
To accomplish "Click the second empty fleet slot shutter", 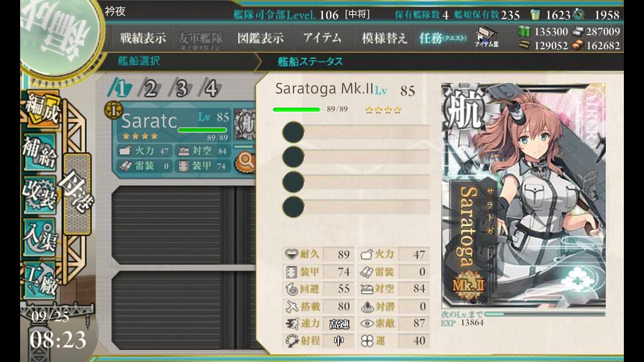I will coord(184,311).
